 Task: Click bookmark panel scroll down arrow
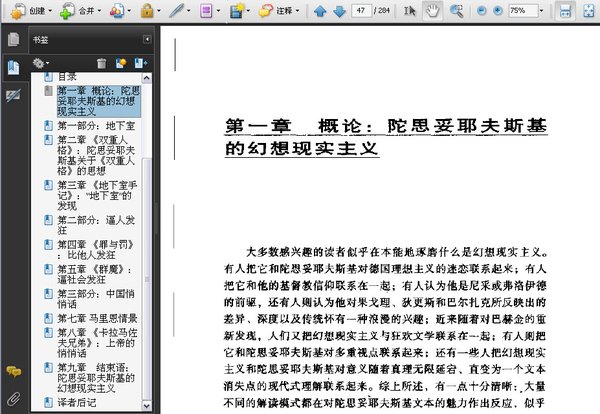(x=147, y=405)
